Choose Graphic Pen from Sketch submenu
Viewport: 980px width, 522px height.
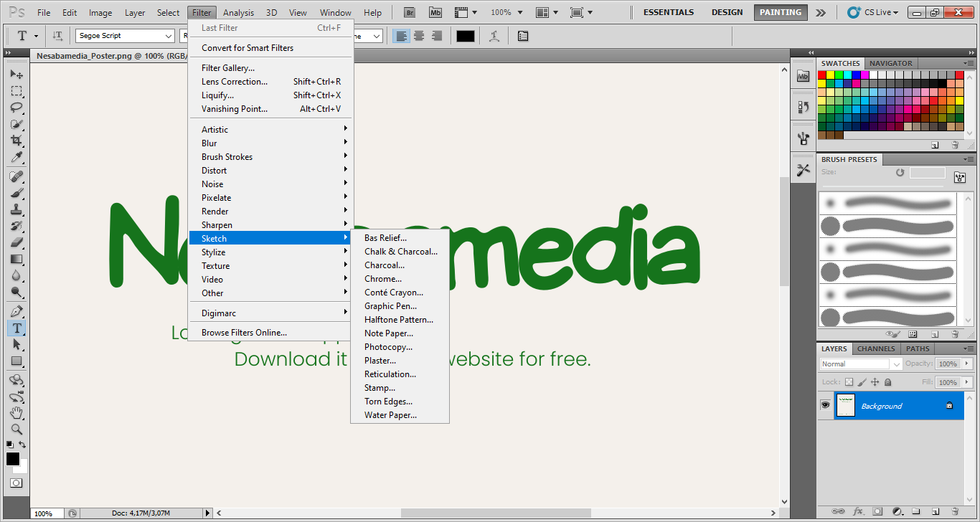click(x=390, y=306)
